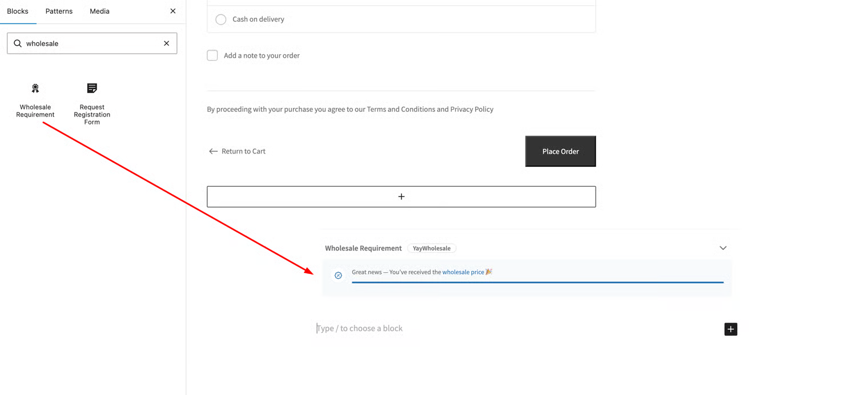Viewport: 868px width, 395px height.
Task: Clear the wholesale search text
Action: coord(166,43)
